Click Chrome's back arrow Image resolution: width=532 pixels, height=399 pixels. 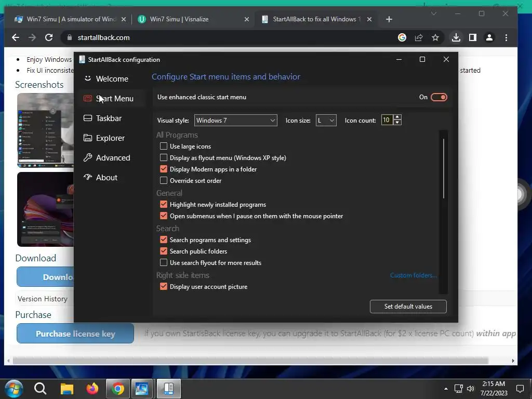click(15, 37)
